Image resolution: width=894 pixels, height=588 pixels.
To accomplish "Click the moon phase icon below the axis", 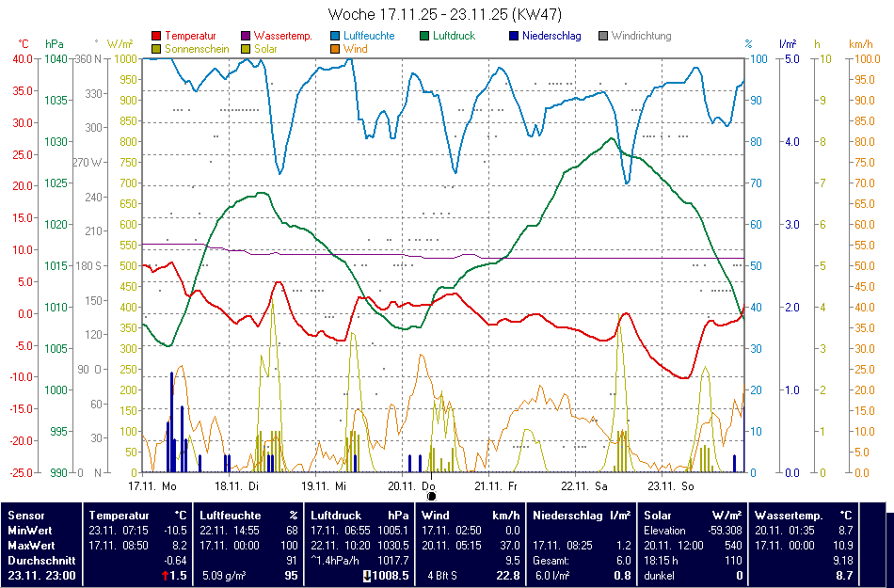I will pyautogui.click(x=431, y=496).
